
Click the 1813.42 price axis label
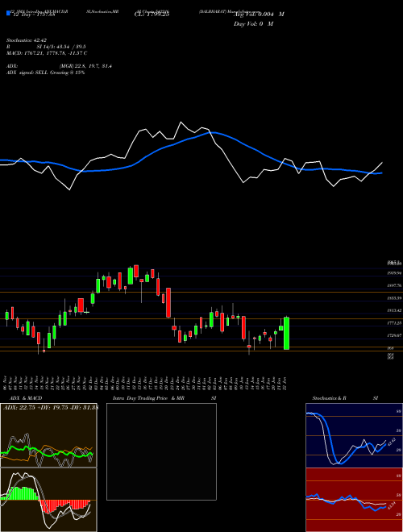[x=394, y=310]
